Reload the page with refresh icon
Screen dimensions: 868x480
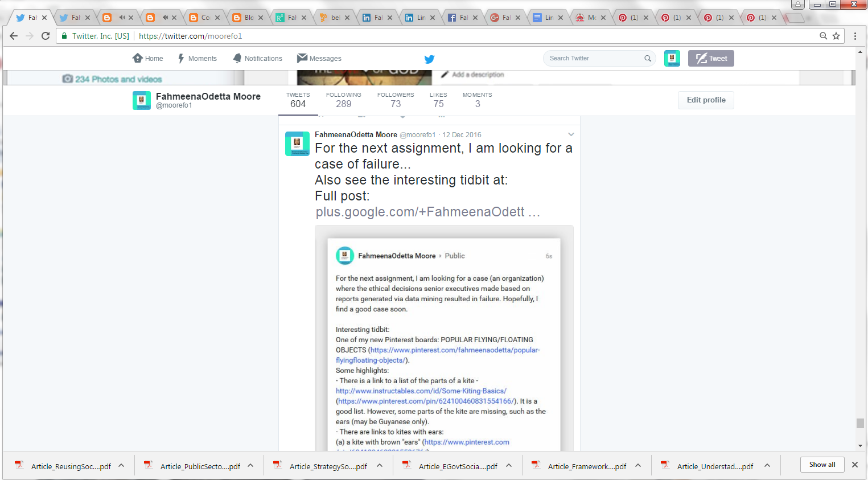tap(46, 36)
